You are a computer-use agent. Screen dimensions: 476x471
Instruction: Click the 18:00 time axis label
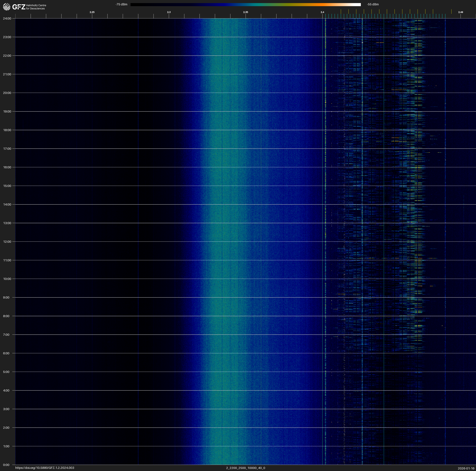7,130
